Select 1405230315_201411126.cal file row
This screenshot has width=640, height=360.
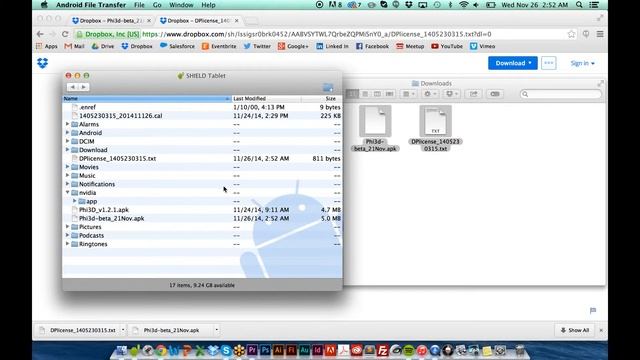(202, 116)
